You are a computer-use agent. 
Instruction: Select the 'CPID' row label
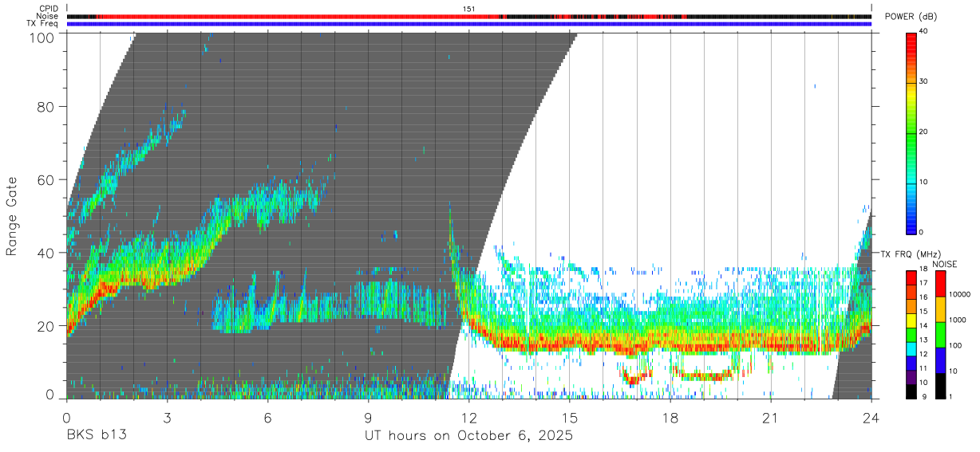tap(49, 8)
